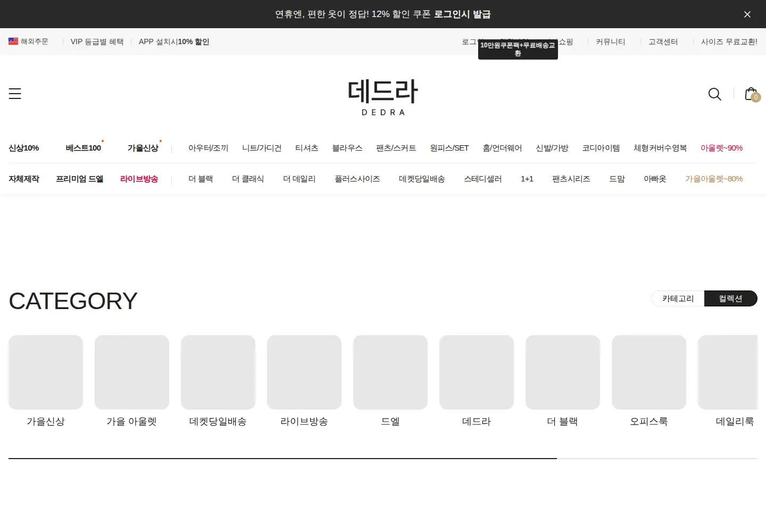Select 라이브방송 menu in navigation
This screenshot has height=532, width=766.
point(139,179)
